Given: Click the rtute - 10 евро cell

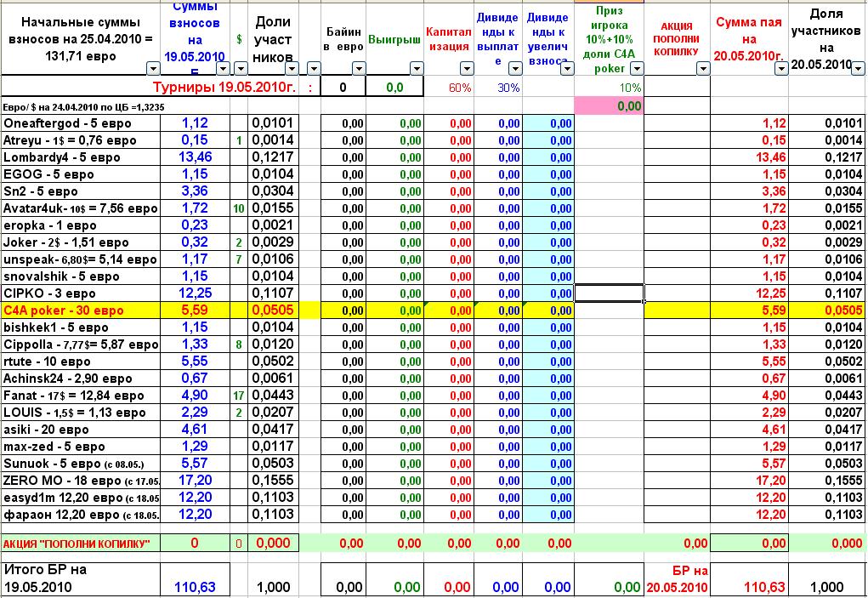Looking at the screenshot, I should pos(81,362).
